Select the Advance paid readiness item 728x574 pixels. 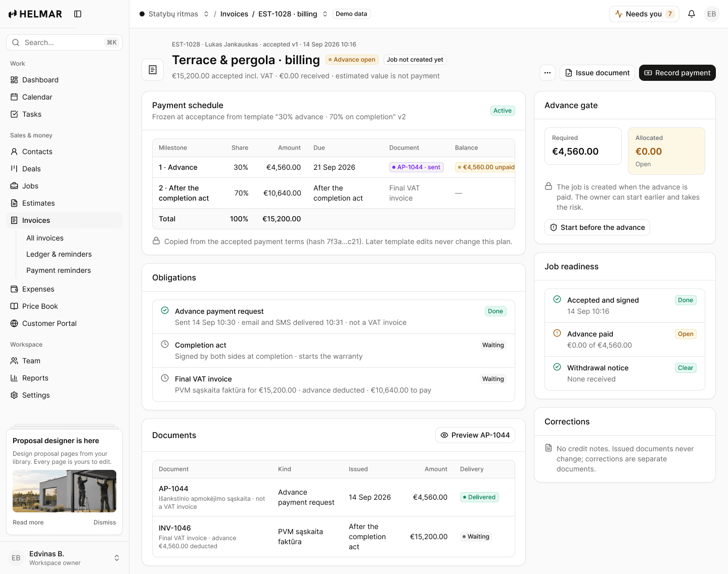click(x=625, y=340)
